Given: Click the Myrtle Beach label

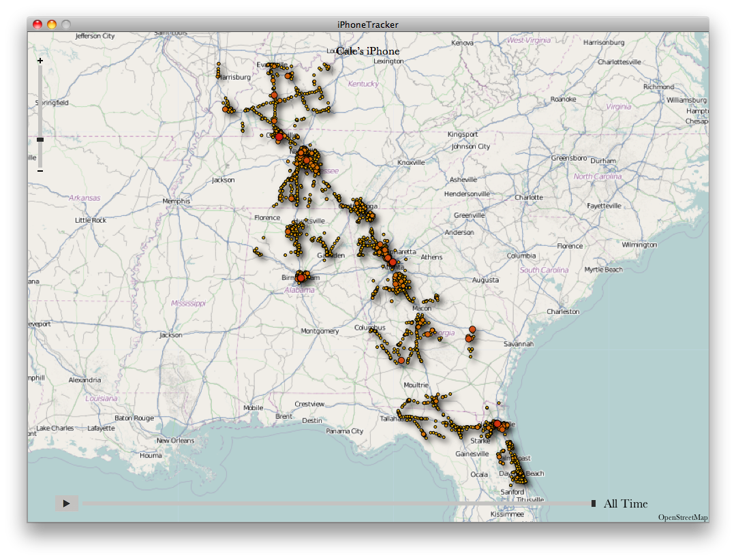Looking at the screenshot, I should [x=604, y=269].
